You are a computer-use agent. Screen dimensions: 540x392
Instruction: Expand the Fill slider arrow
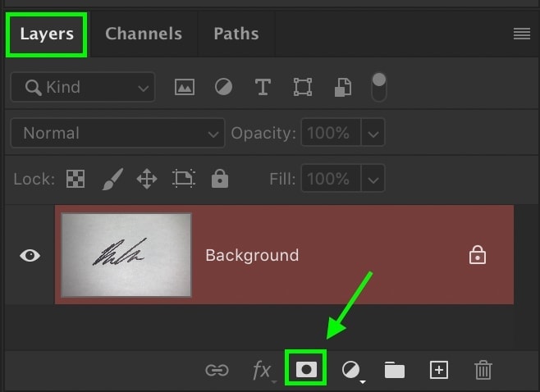(x=373, y=178)
